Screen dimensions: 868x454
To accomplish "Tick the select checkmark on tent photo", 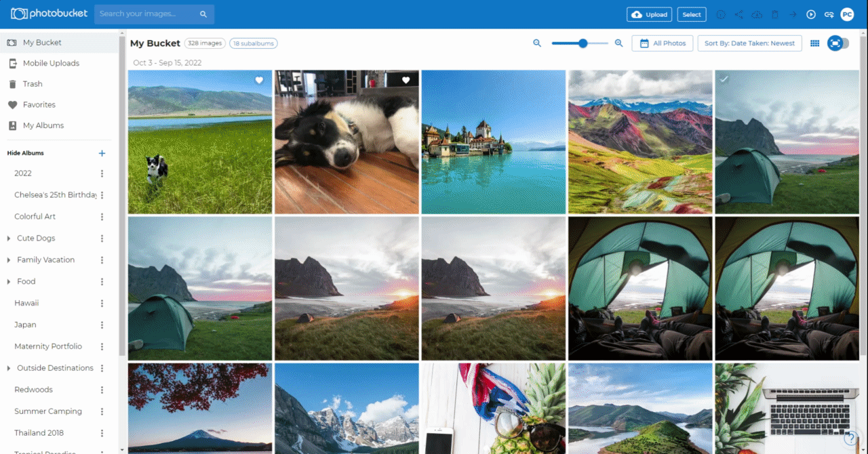I will (x=724, y=80).
